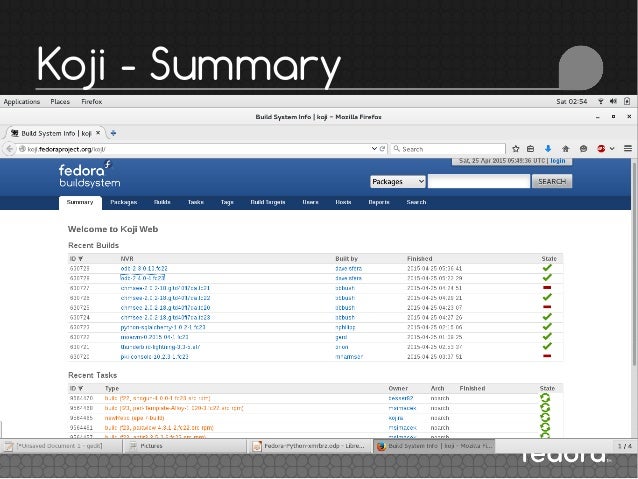Open the URL bar history dropdown arrow
The width and height of the screenshot is (638, 479).
[374, 149]
